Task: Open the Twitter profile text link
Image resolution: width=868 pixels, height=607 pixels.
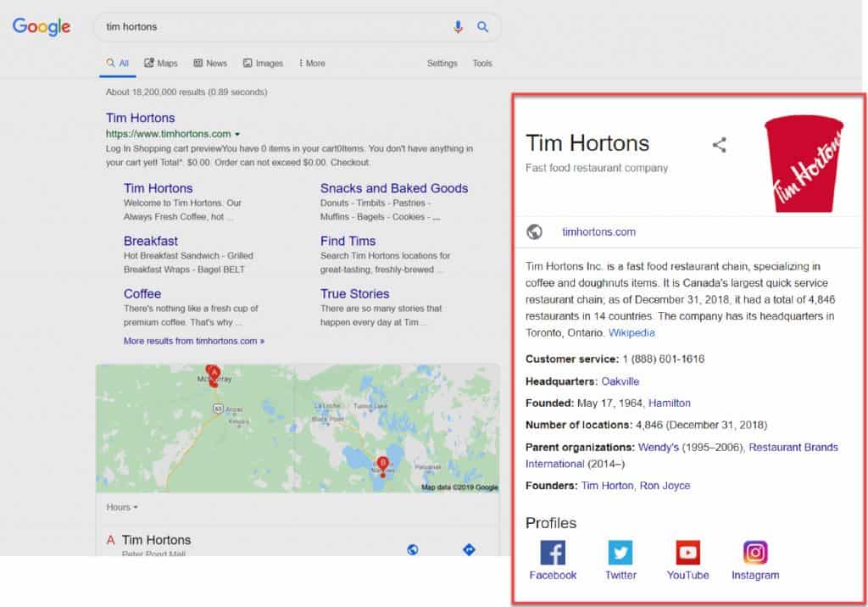Action: click(620, 576)
